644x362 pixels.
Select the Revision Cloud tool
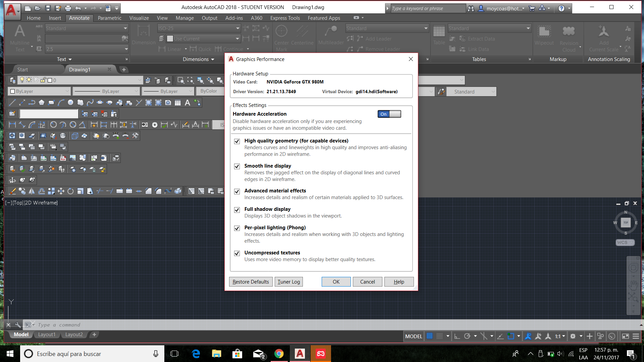click(x=569, y=37)
